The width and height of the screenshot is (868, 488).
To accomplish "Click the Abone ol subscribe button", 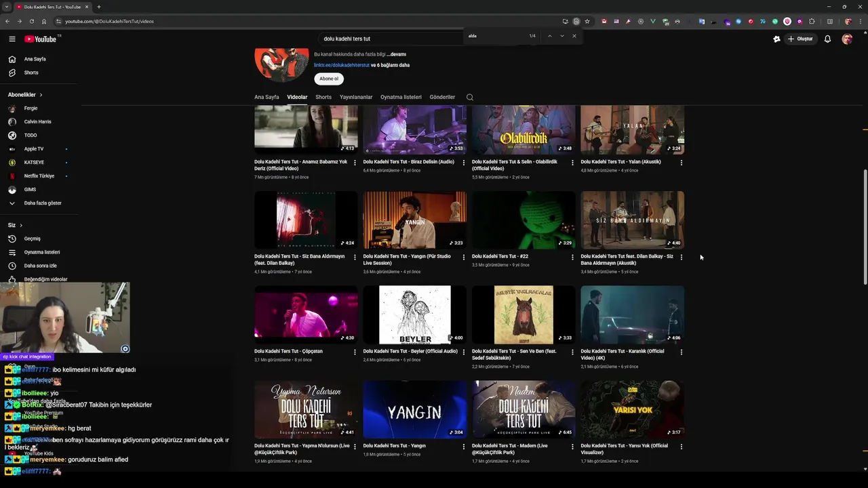I will point(329,79).
